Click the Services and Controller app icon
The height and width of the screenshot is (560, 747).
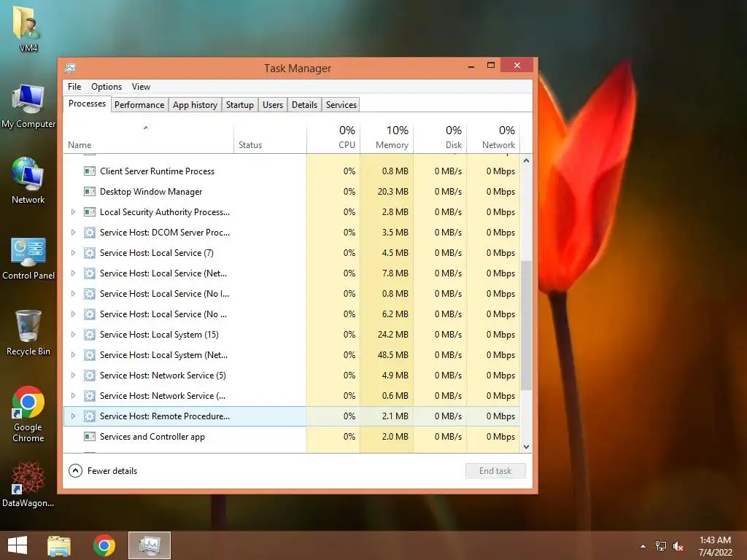90,437
